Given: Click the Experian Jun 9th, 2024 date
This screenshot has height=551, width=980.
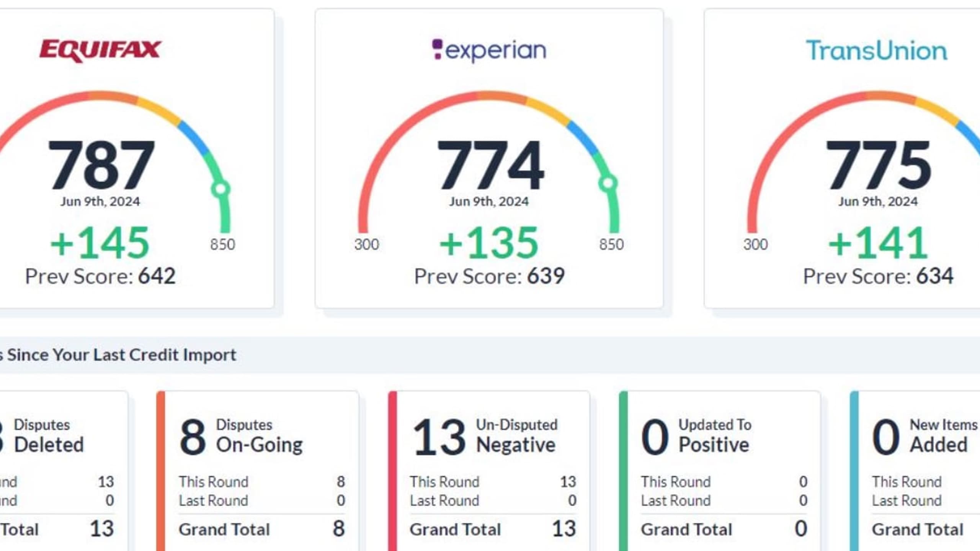Looking at the screenshot, I should pyautogui.click(x=489, y=202).
